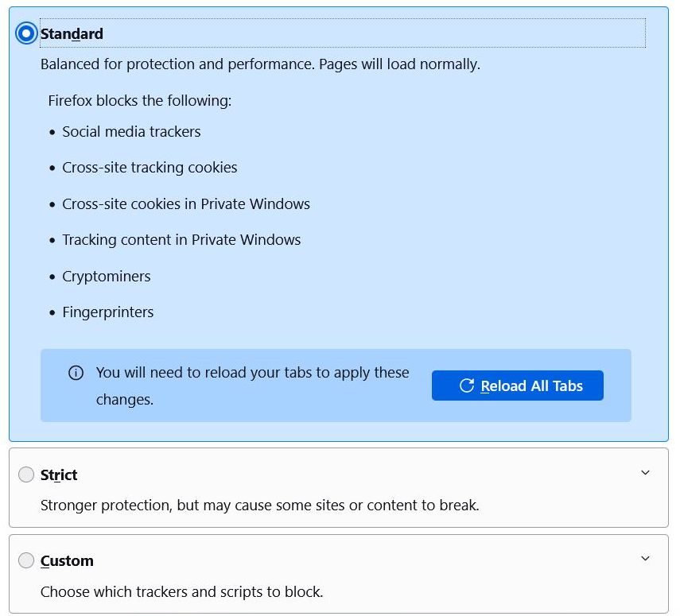680x616 pixels.
Task: Expand the Strict protection section
Action: tap(645, 471)
